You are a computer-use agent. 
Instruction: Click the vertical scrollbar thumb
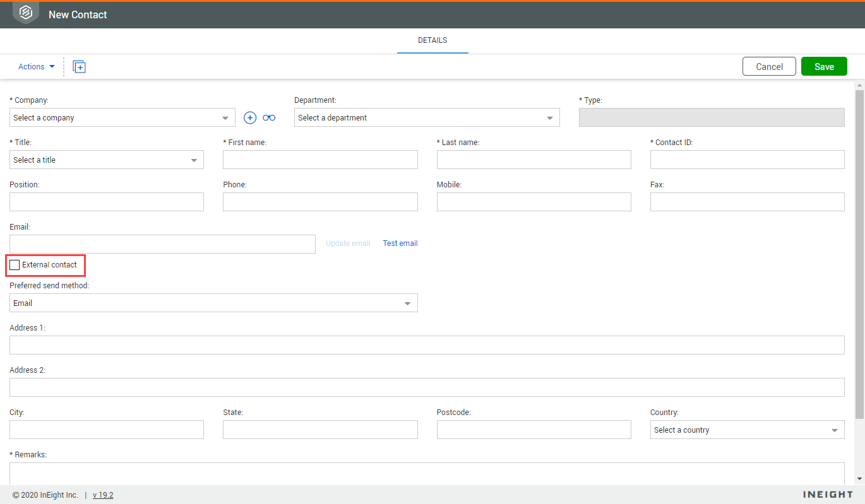coord(859,252)
